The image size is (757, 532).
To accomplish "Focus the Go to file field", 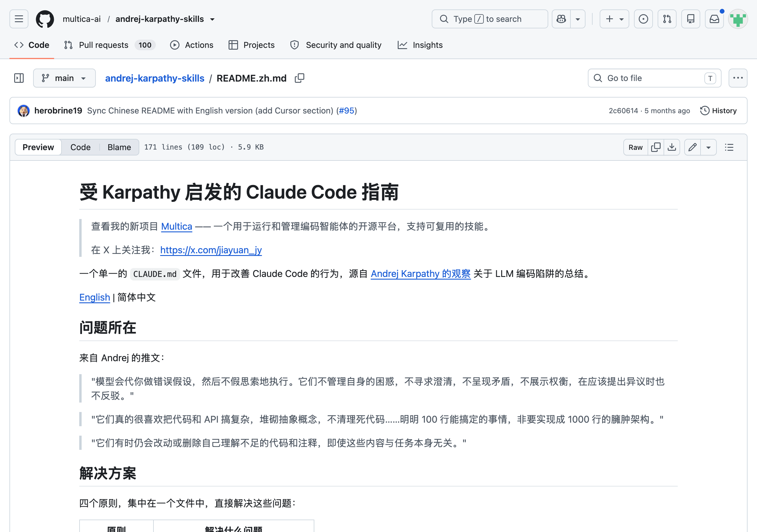I will coord(654,78).
